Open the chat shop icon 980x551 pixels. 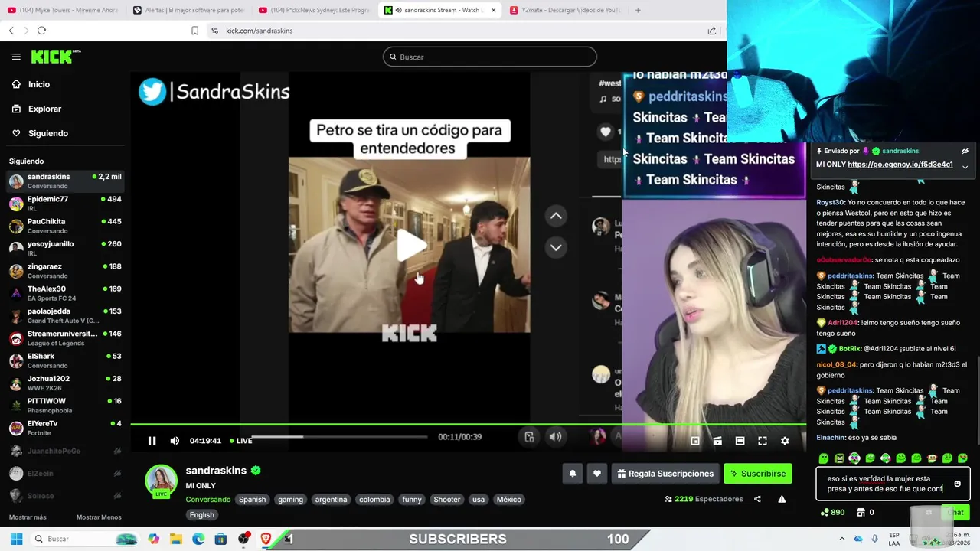tap(861, 512)
